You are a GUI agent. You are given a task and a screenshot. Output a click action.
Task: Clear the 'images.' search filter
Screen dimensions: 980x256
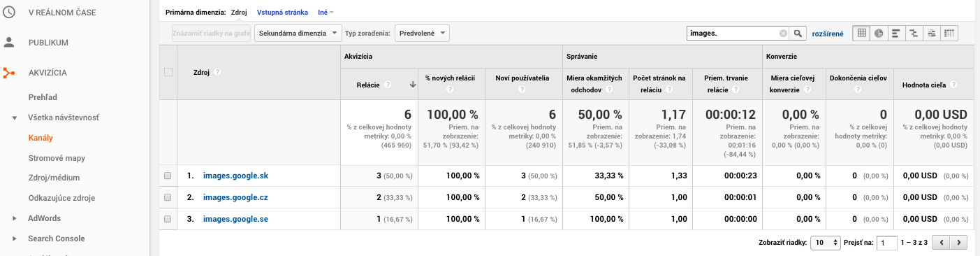(x=783, y=33)
